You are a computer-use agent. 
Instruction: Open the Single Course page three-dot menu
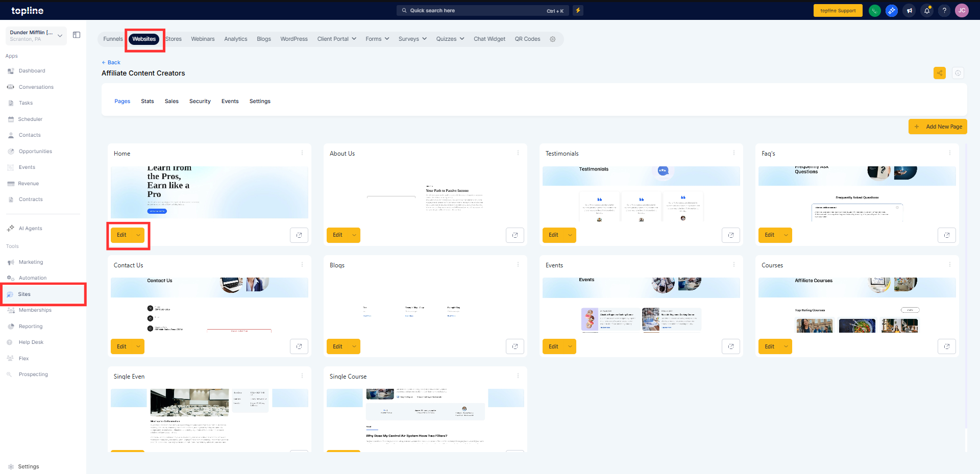click(x=518, y=376)
